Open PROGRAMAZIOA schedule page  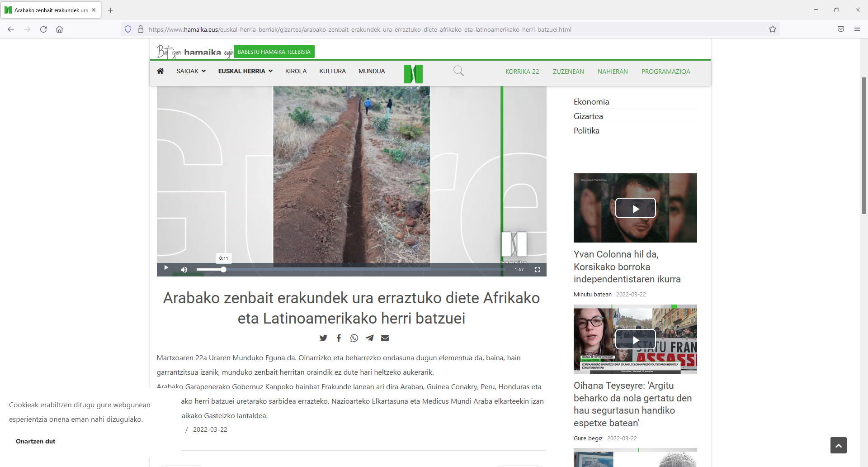click(665, 71)
